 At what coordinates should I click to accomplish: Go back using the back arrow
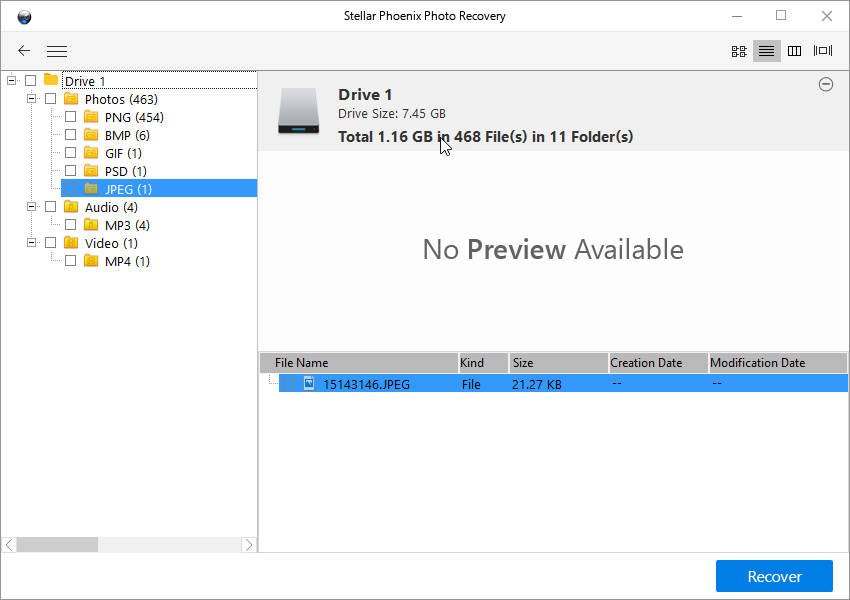click(24, 51)
